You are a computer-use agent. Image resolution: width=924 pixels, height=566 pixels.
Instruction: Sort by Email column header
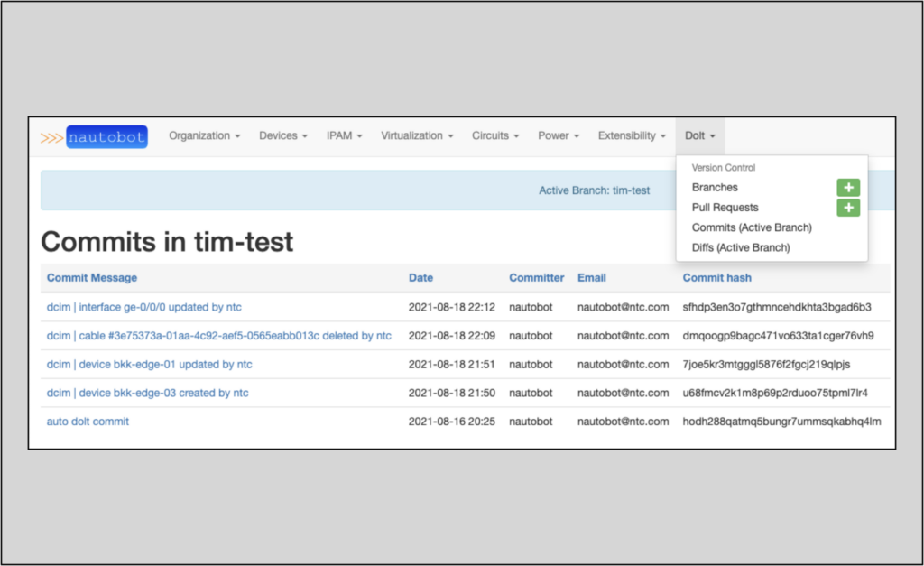pyautogui.click(x=592, y=278)
